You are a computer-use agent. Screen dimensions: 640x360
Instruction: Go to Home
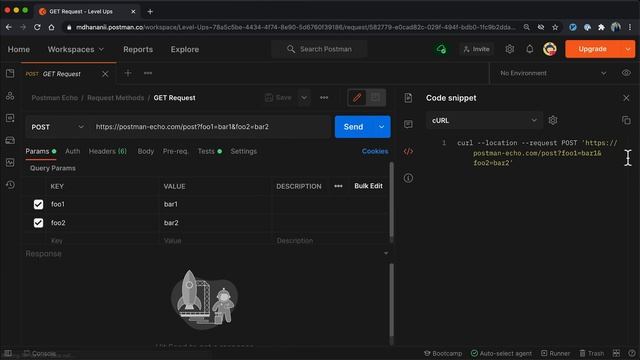coord(19,49)
